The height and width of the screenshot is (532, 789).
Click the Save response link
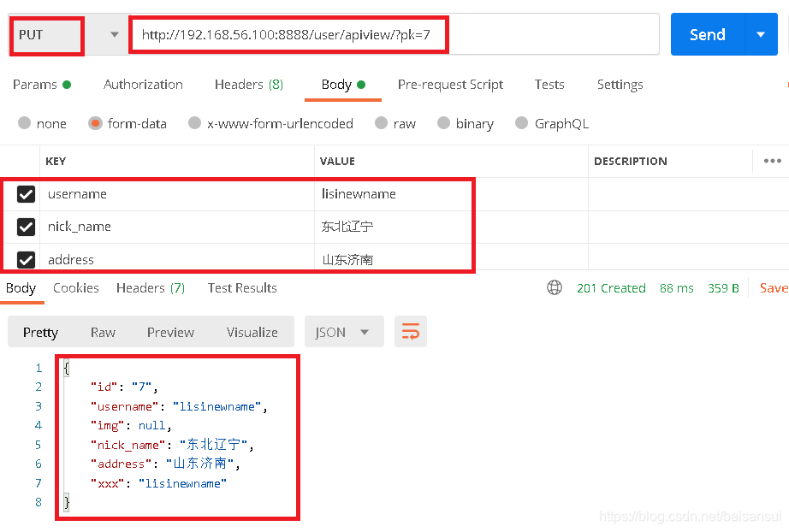pyautogui.click(x=774, y=288)
